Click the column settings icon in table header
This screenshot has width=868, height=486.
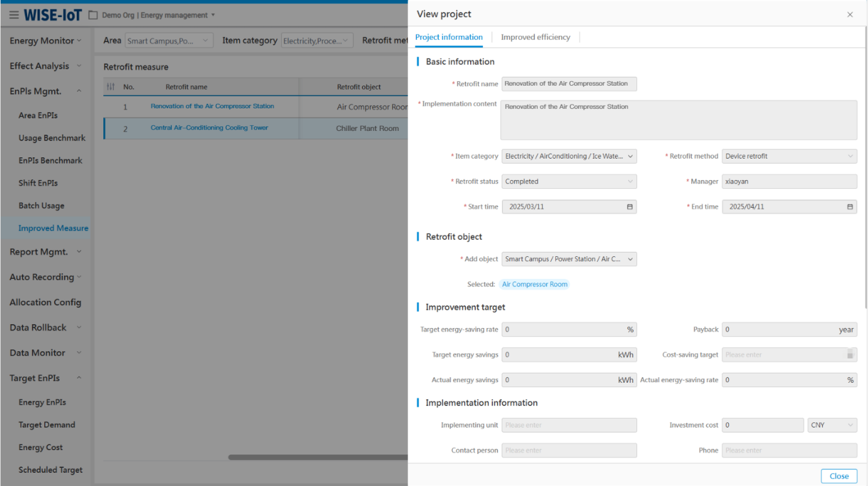pyautogui.click(x=111, y=87)
